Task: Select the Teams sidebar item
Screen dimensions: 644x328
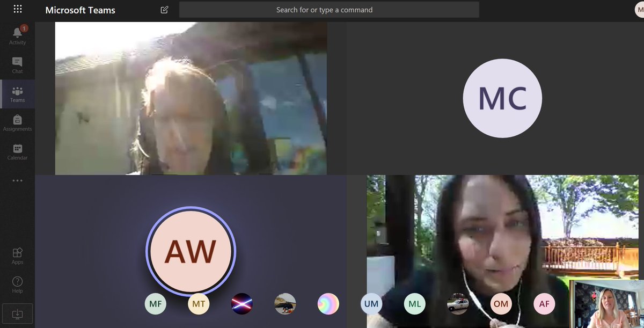Action: coord(18,94)
